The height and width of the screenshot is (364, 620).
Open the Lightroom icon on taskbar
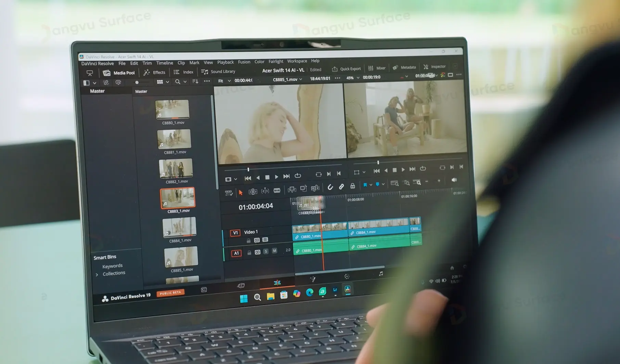(x=335, y=290)
